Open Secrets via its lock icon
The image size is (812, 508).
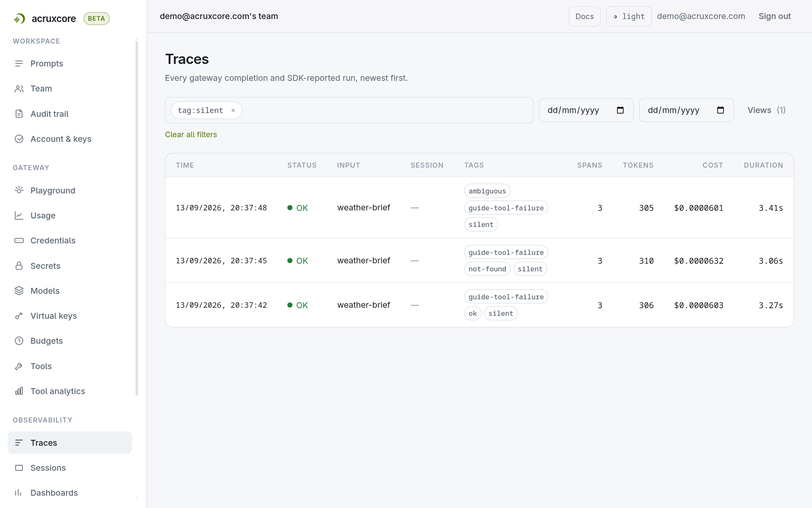(x=19, y=266)
